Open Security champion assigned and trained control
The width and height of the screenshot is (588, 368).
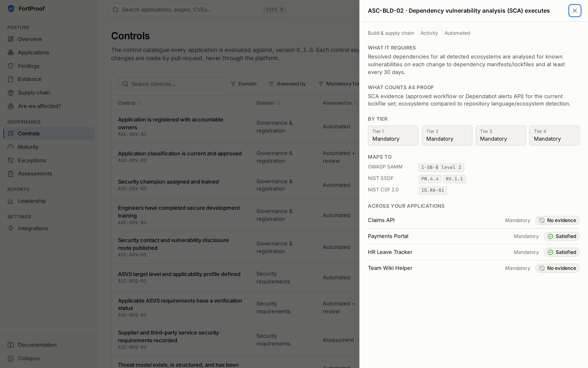(x=235, y=185)
